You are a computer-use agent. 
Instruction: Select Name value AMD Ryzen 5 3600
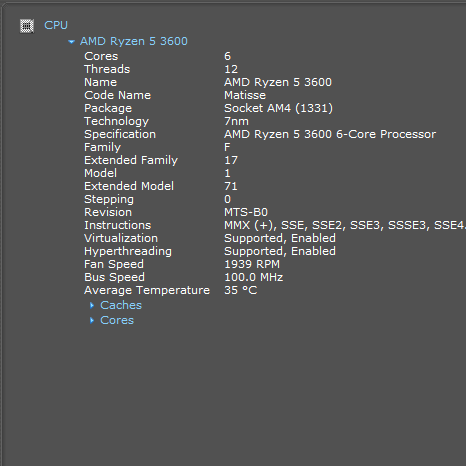coord(278,82)
